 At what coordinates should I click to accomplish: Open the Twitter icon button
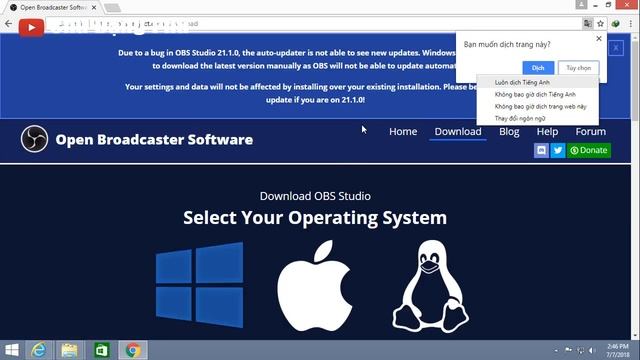click(x=558, y=150)
